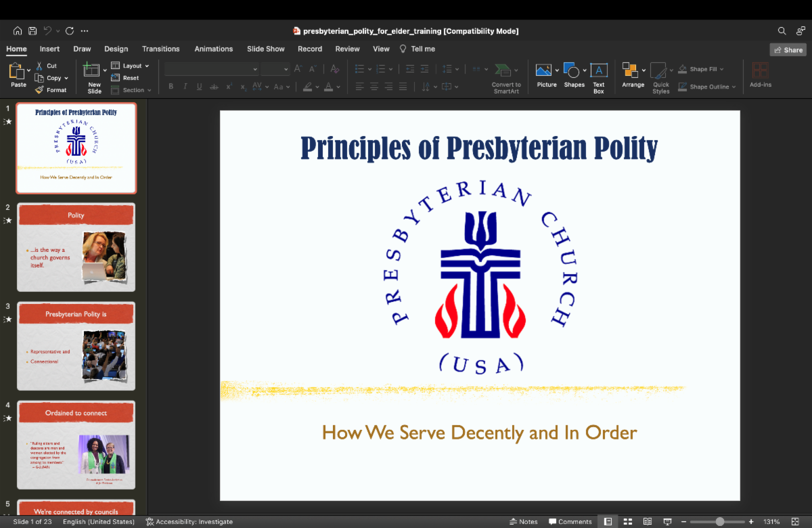Insert a Text Box
Image resolution: width=812 pixels, height=528 pixels.
(598, 70)
